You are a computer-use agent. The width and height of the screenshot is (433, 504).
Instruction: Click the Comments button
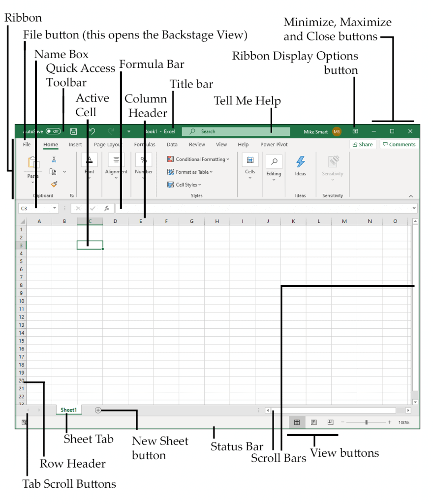pos(399,144)
